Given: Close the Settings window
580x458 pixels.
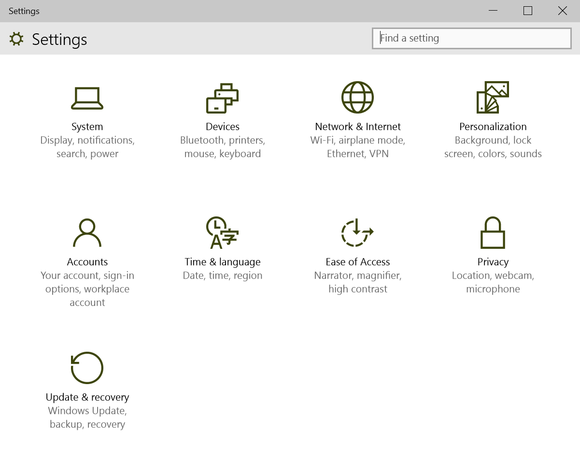Looking at the screenshot, I should (x=563, y=11).
